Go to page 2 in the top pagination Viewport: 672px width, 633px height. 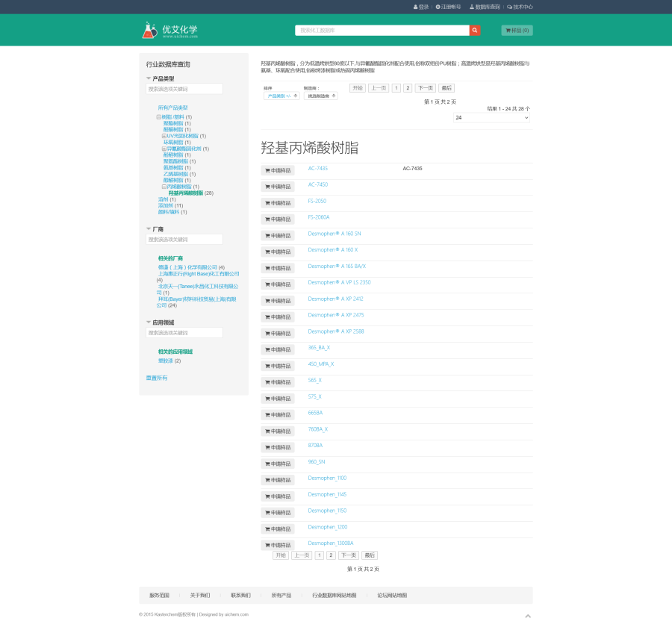click(x=408, y=88)
